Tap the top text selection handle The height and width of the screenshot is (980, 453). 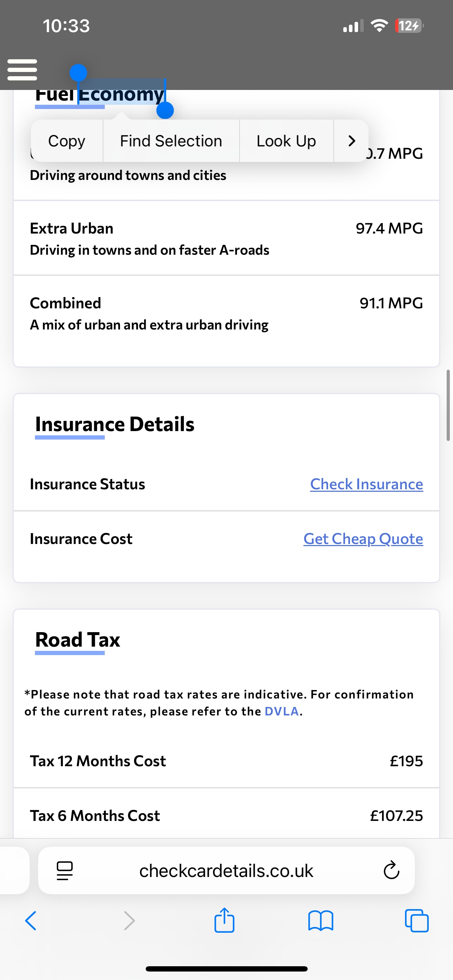(x=78, y=72)
